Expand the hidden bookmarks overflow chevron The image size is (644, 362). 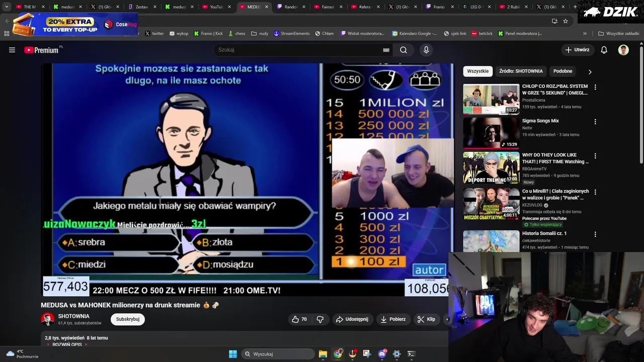click(x=585, y=34)
